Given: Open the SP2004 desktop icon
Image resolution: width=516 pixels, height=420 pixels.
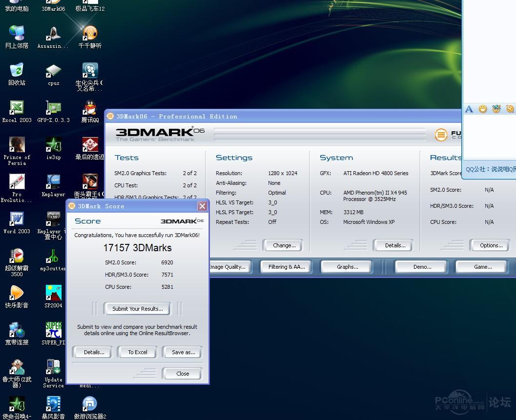Looking at the screenshot, I should (x=53, y=293).
